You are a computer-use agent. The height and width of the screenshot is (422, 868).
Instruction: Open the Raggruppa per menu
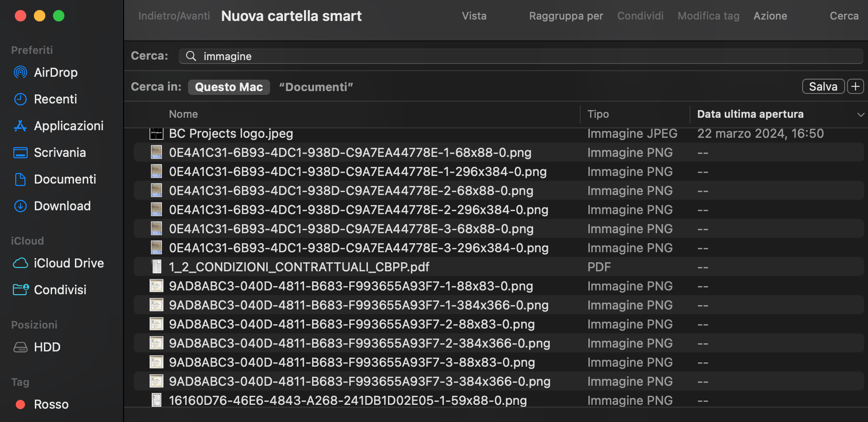(x=566, y=16)
